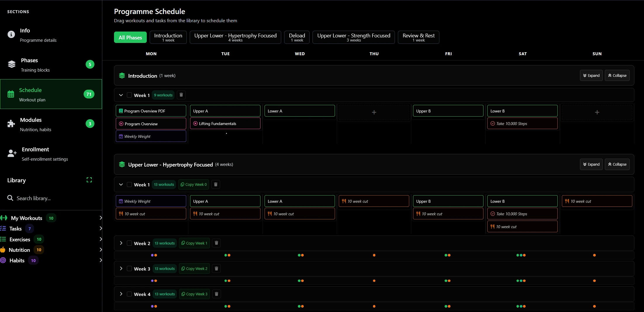Viewport: 644px width, 312px height.
Task: Open Introduction Weekly Weight card
Action: (151, 136)
